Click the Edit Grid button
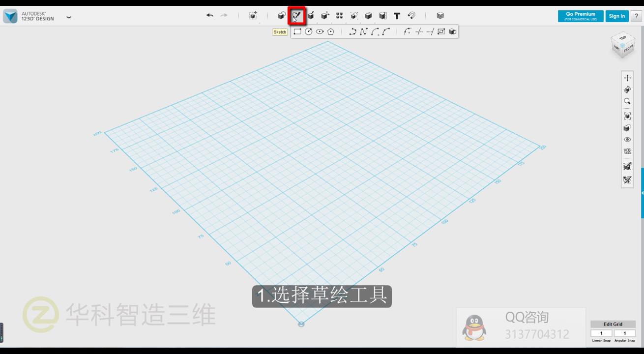The width and height of the screenshot is (644, 354). click(613, 324)
